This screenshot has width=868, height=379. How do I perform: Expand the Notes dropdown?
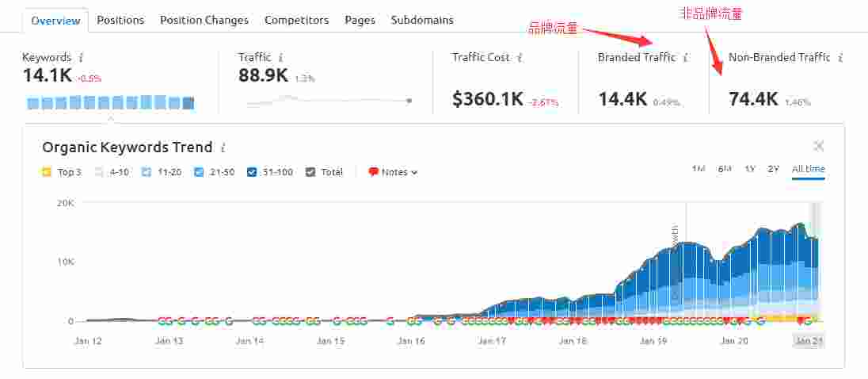coord(399,172)
